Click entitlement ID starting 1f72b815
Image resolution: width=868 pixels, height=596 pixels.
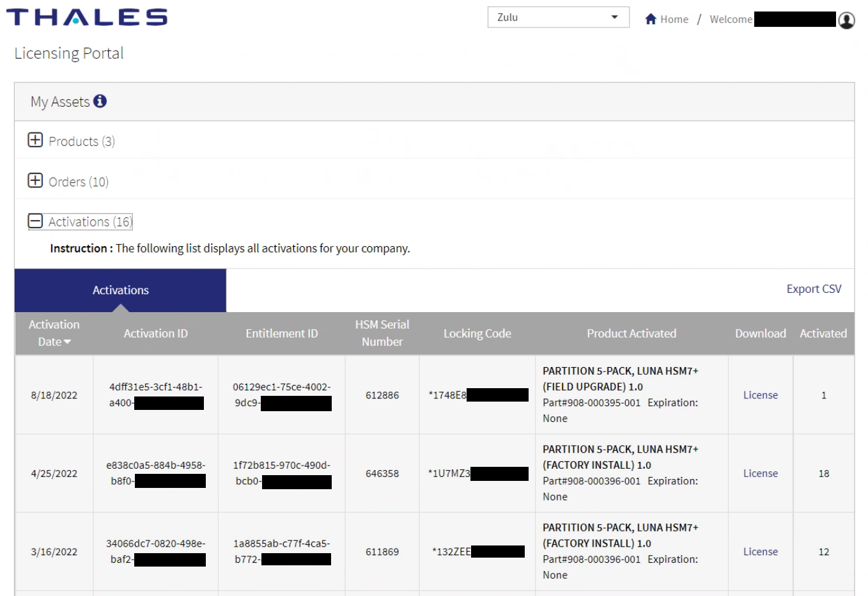click(282, 473)
